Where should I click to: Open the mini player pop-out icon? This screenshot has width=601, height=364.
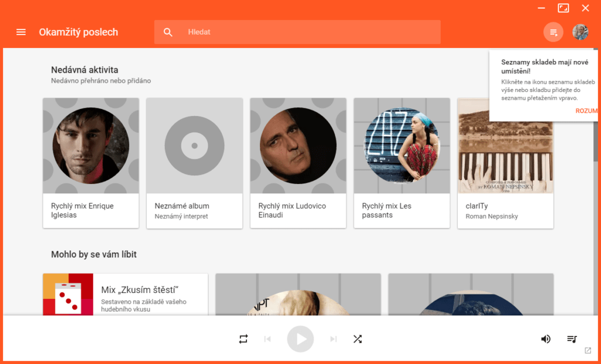click(x=588, y=351)
